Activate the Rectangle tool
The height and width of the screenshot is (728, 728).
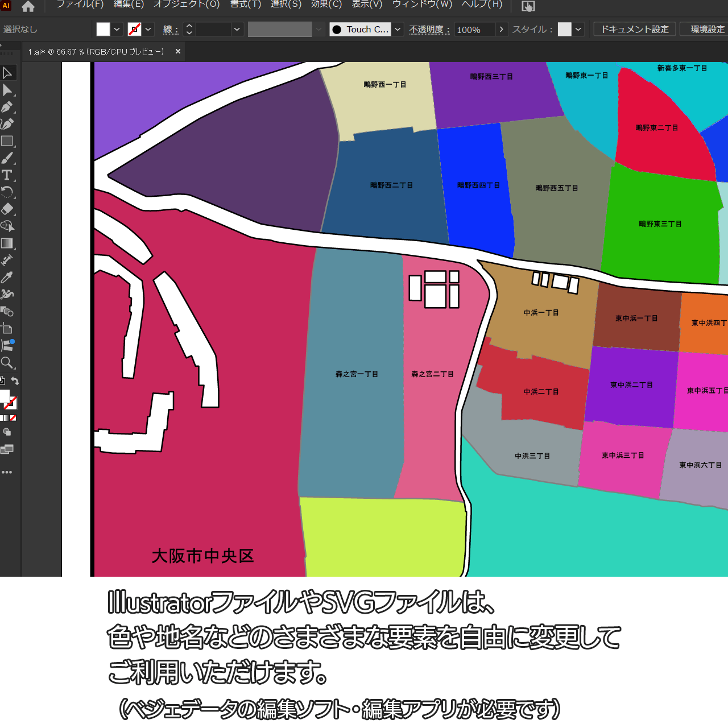click(7, 141)
